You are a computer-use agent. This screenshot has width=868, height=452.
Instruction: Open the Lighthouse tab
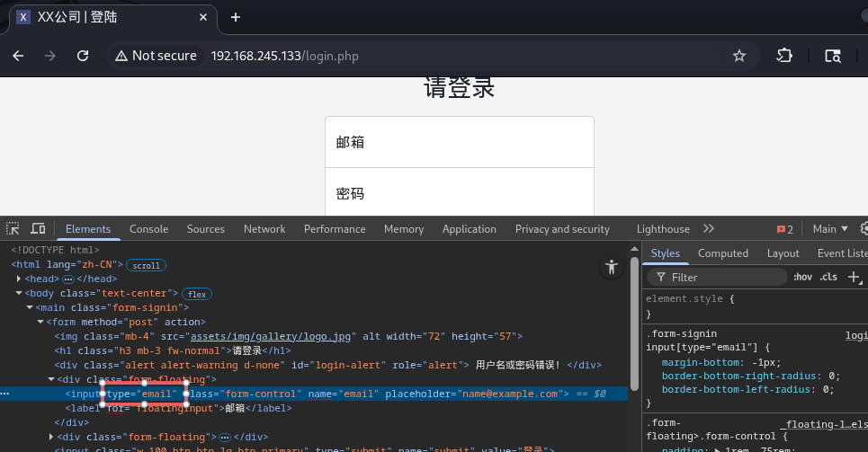point(663,229)
